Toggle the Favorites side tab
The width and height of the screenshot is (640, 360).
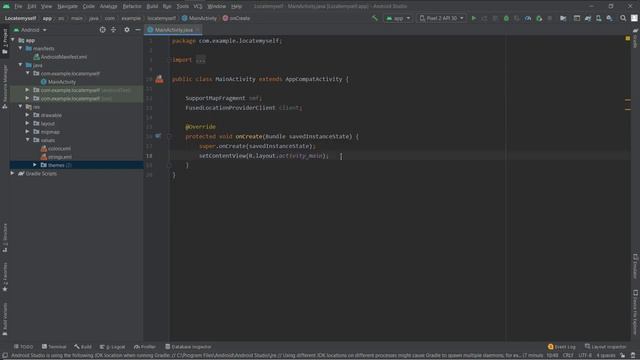pyautogui.click(x=4, y=277)
